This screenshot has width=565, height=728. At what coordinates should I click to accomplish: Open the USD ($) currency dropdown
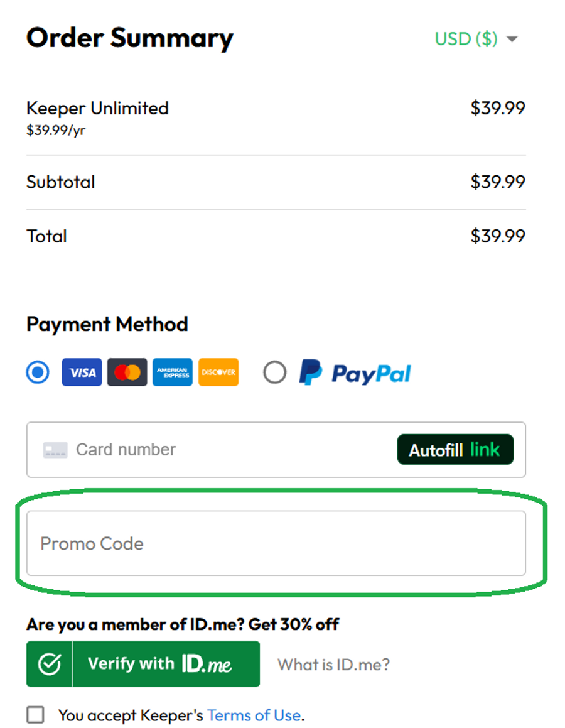tap(466, 39)
